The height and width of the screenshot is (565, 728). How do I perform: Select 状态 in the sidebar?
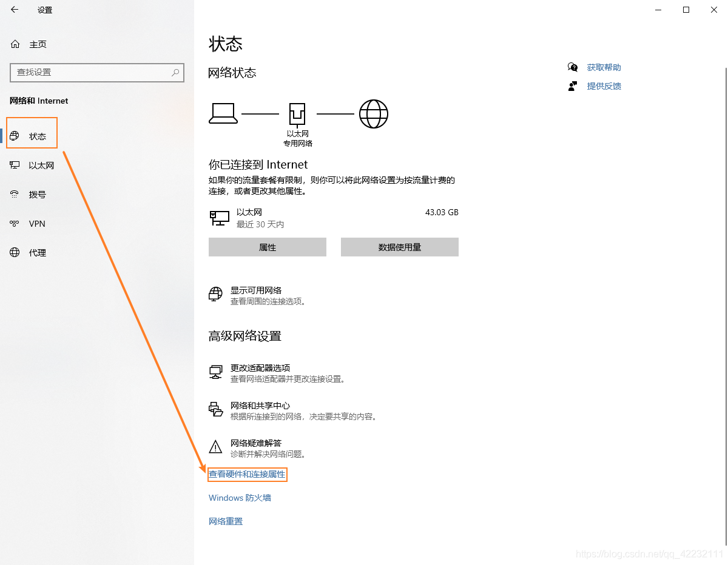coord(38,136)
